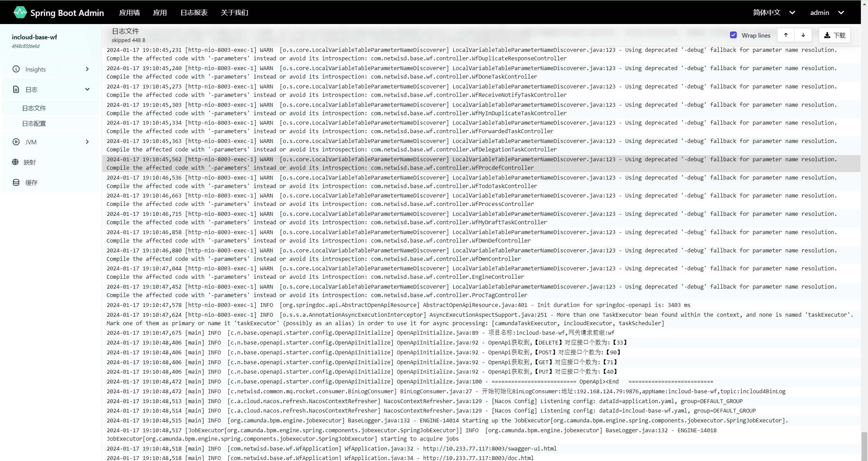The height and width of the screenshot is (461, 868).
Task: Uncheck the Wrap lines checkbox
Action: pos(733,35)
